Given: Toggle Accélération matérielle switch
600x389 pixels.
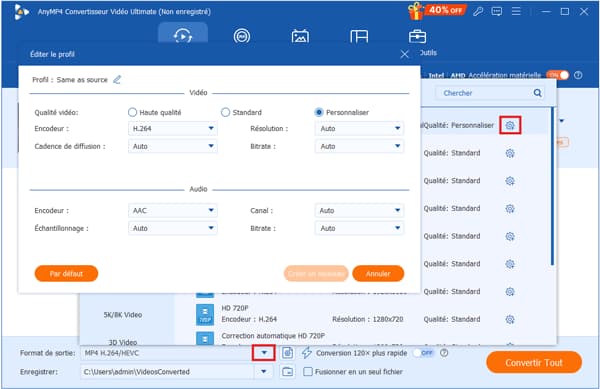Looking at the screenshot, I should click(558, 75).
